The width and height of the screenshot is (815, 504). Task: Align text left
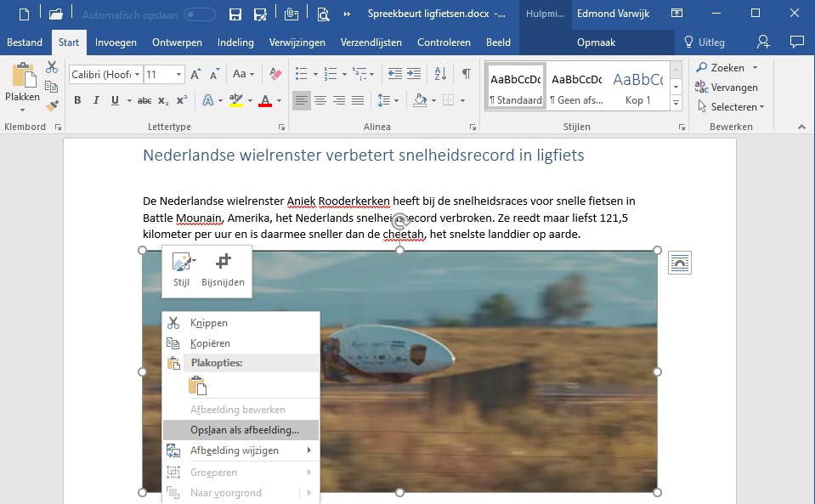pos(302,100)
